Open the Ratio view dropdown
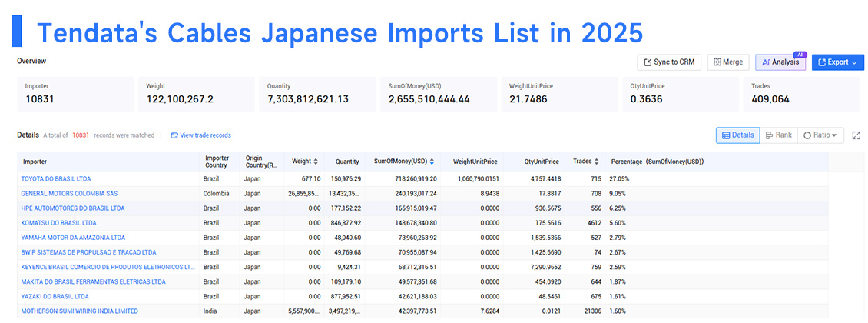Screen dimensions: 868x323 pos(820,135)
